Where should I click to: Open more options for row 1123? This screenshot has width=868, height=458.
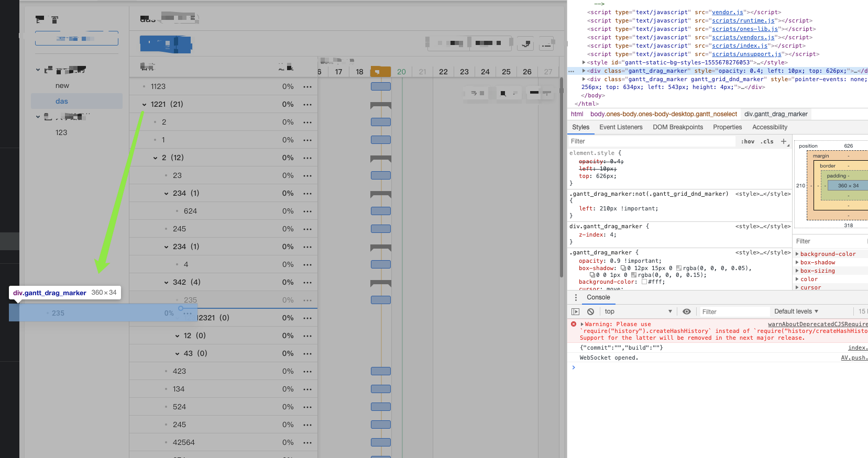pyautogui.click(x=307, y=87)
